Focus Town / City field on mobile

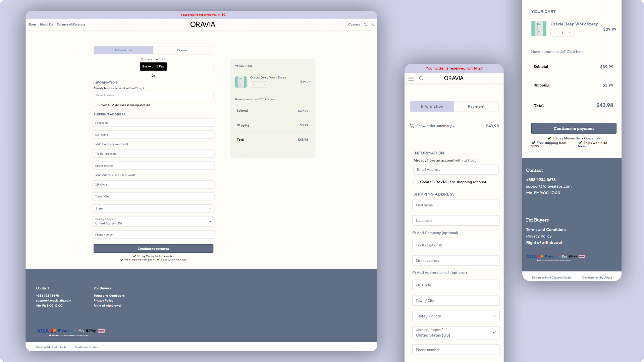point(456,300)
